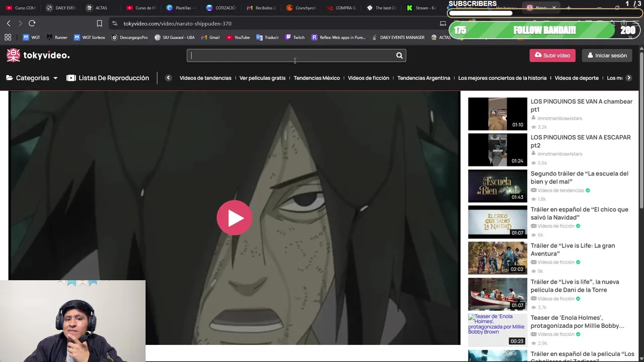Play the Naruto Shippuden video
The image size is (644, 362).
(234, 218)
